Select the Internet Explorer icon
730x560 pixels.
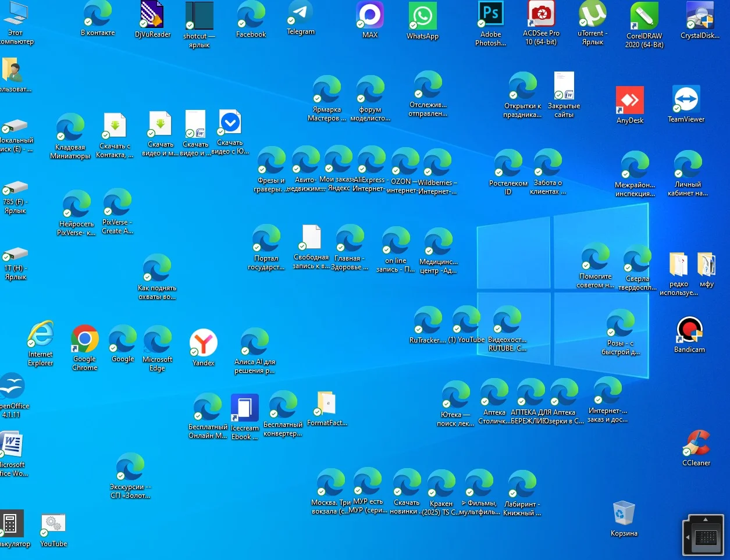[41, 335]
